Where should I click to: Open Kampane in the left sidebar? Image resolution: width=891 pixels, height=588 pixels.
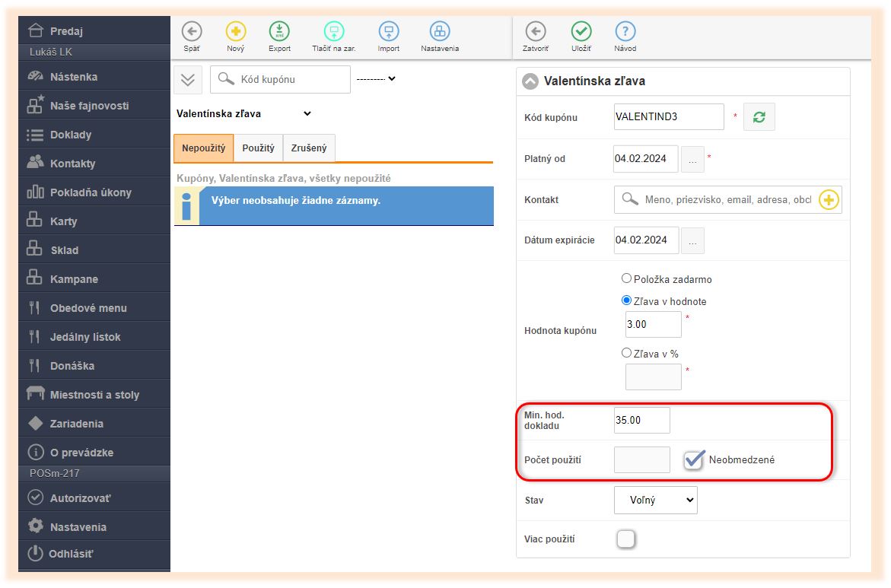coord(74,279)
